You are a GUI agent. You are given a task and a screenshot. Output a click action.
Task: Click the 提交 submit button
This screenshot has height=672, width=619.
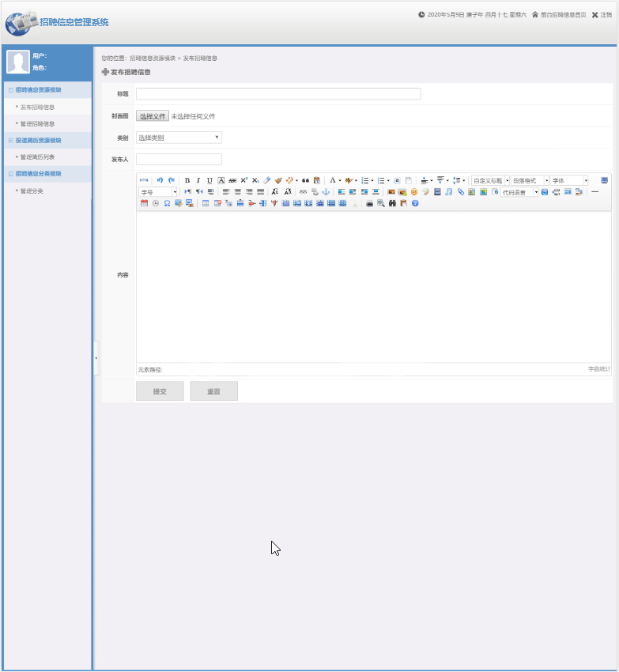click(x=160, y=391)
